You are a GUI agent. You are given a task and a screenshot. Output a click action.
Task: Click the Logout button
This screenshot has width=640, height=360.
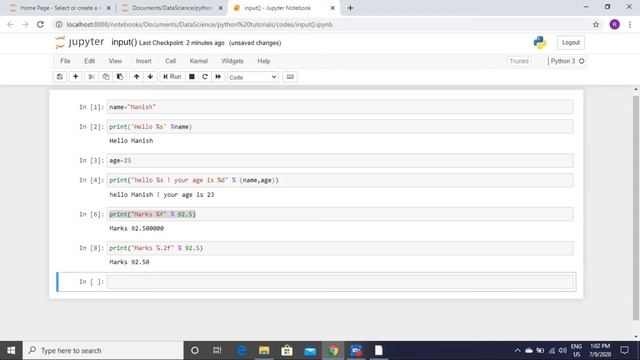tap(571, 42)
